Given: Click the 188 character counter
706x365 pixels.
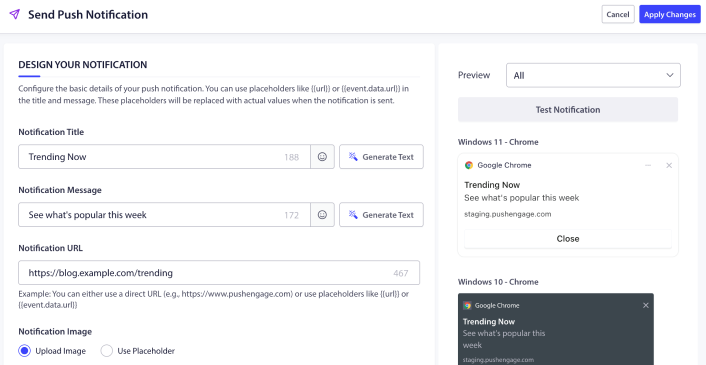Looking at the screenshot, I should coord(291,157).
